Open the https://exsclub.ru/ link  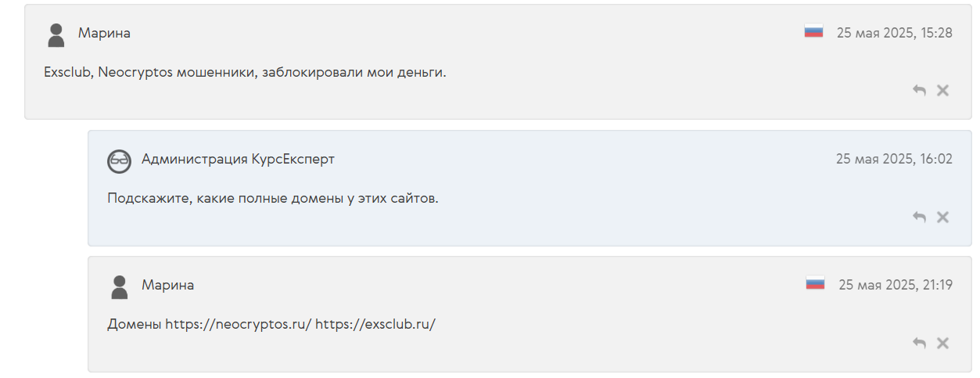375,324
